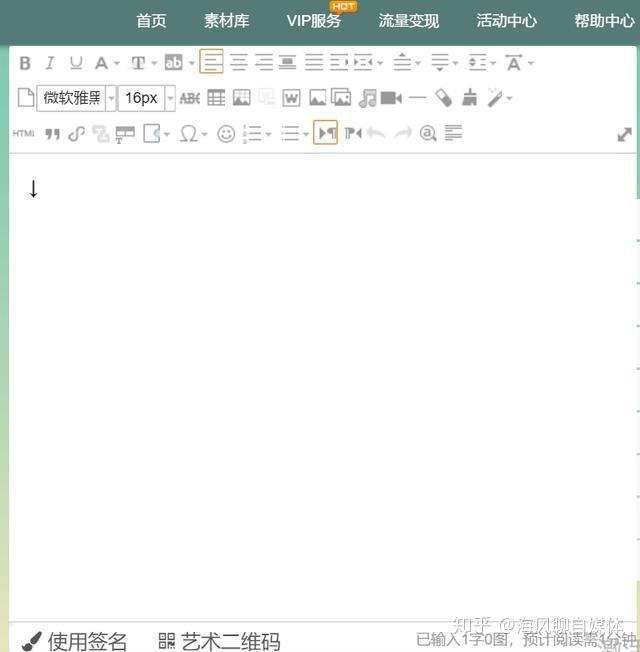Toggle center text alignment

239,63
